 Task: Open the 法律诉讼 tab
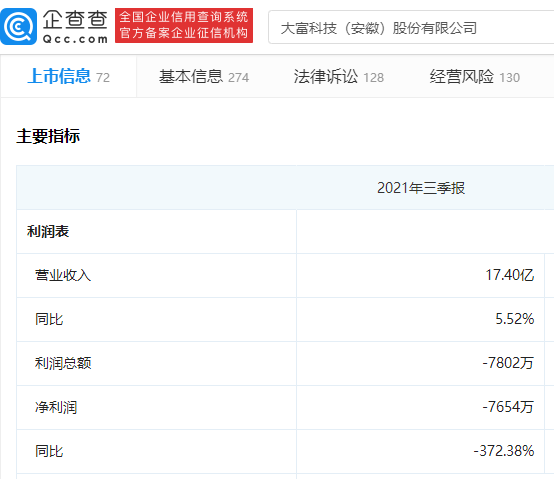(x=338, y=77)
